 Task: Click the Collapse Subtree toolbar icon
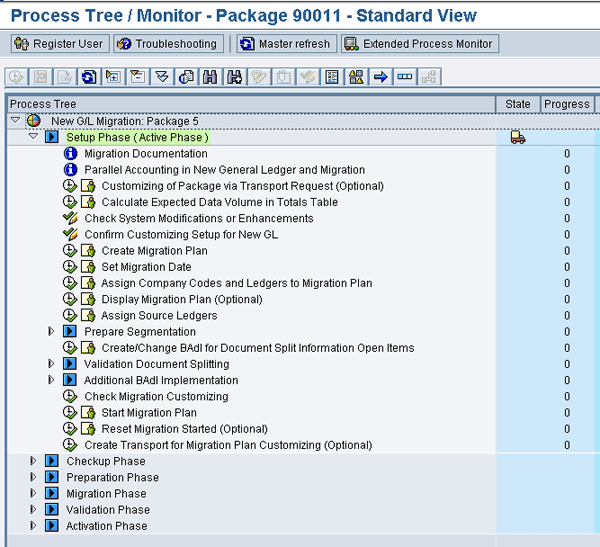point(137,77)
